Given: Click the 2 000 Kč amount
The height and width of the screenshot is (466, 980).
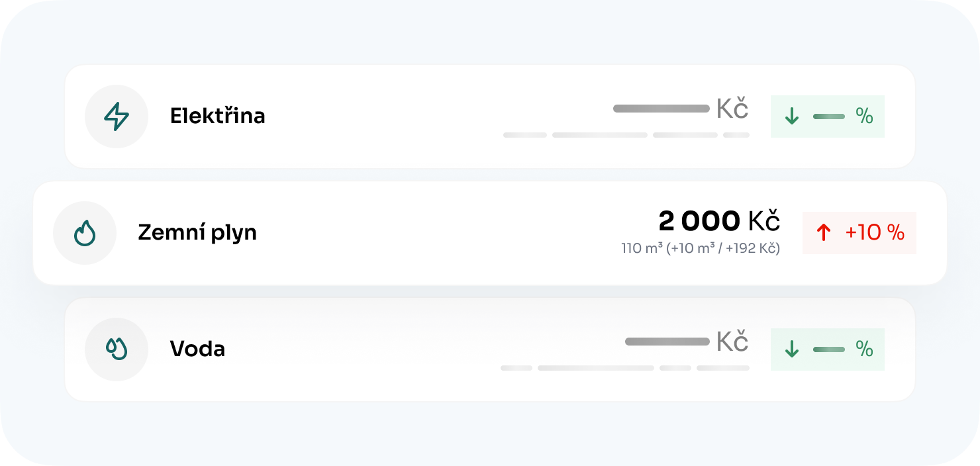Looking at the screenshot, I should [x=719, y=221].
